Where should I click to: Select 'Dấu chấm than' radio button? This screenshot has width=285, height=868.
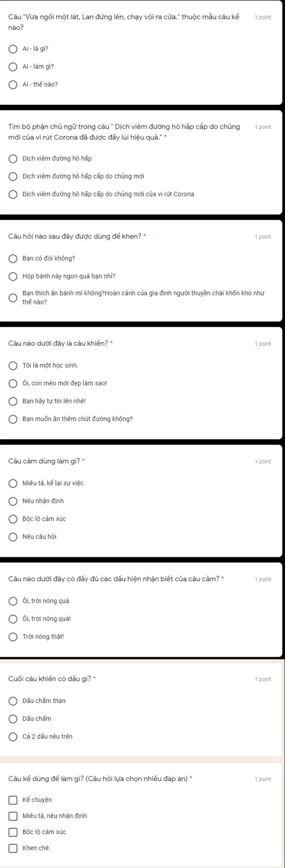pyautogui.click(x=13, y=701)
